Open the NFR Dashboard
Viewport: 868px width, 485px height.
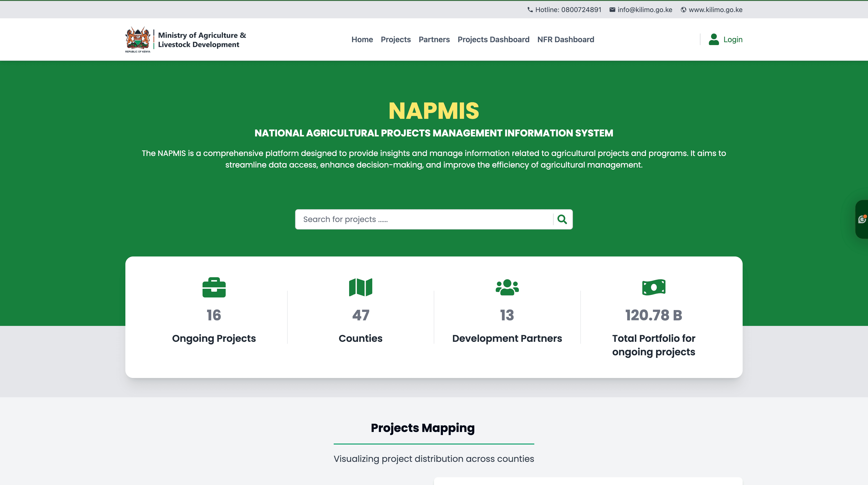click(566, 39)
